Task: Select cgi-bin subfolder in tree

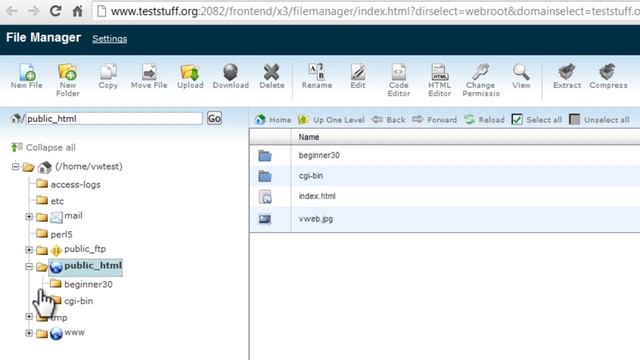Action: (x=78, y=301)
